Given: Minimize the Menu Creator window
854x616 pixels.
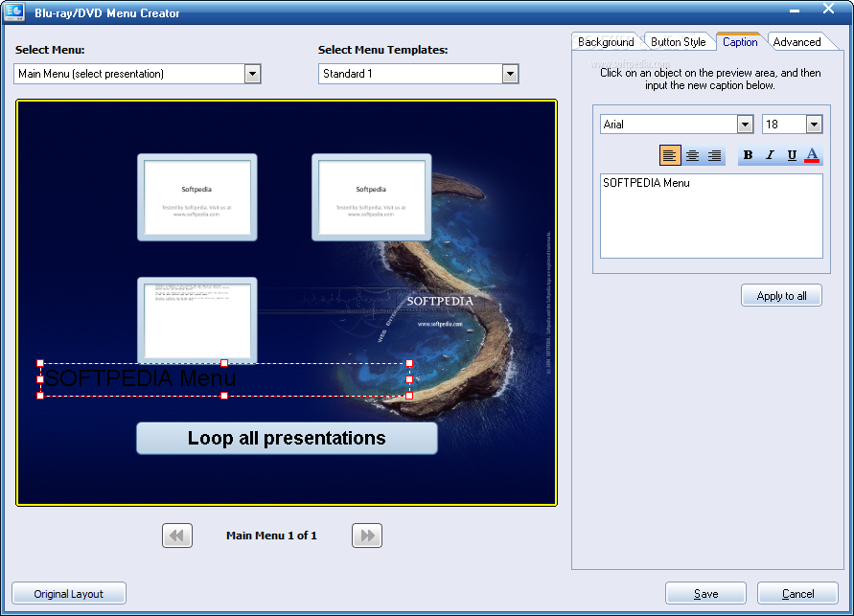Looking at the screenshot, I should click(795, 11).
